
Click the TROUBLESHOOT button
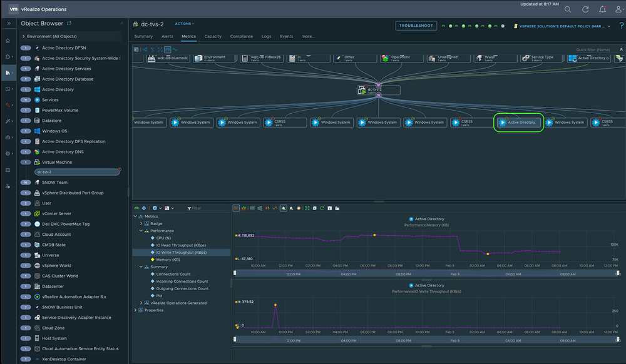pos(416,26)
